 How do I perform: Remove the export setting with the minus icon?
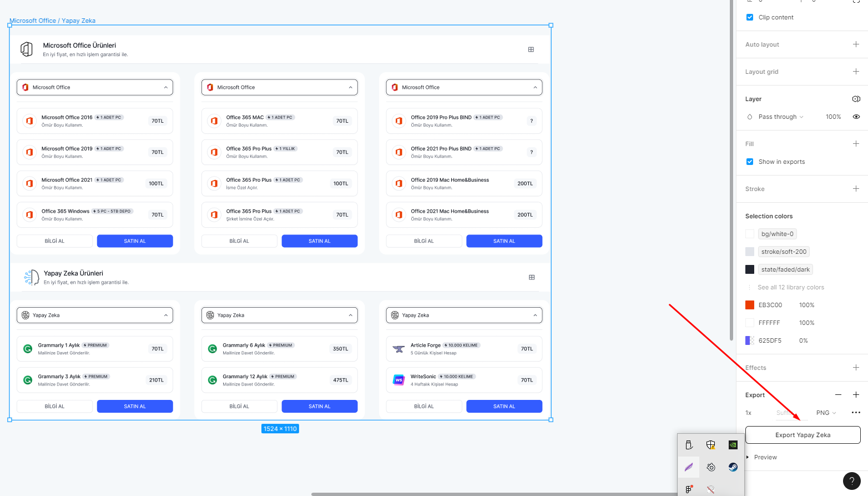click(838, 395)
